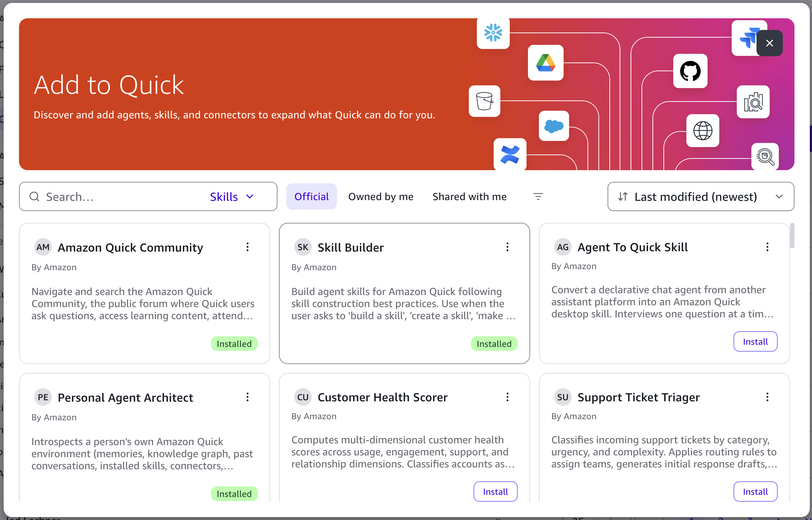Click the document search icon in banner

tap(753, 102)
